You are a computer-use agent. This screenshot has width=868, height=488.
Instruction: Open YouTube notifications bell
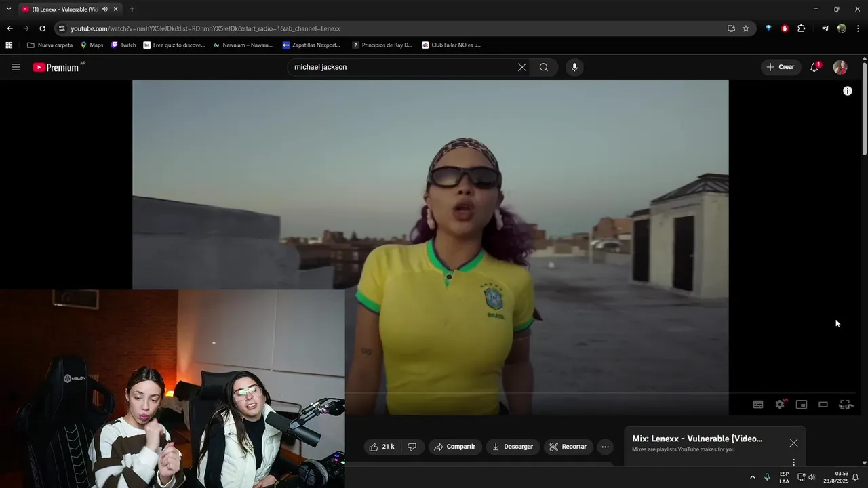click(x=814, y=67)
